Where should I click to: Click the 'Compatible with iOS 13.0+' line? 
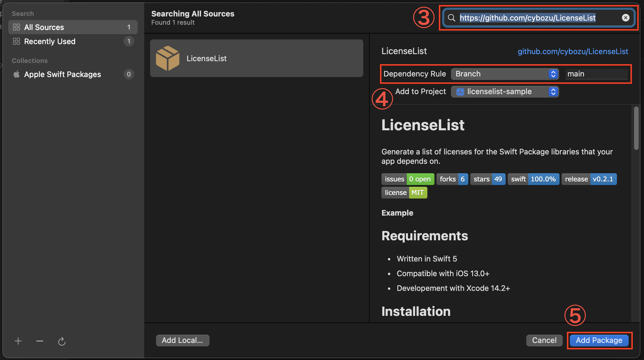click(x=443, y=274)
